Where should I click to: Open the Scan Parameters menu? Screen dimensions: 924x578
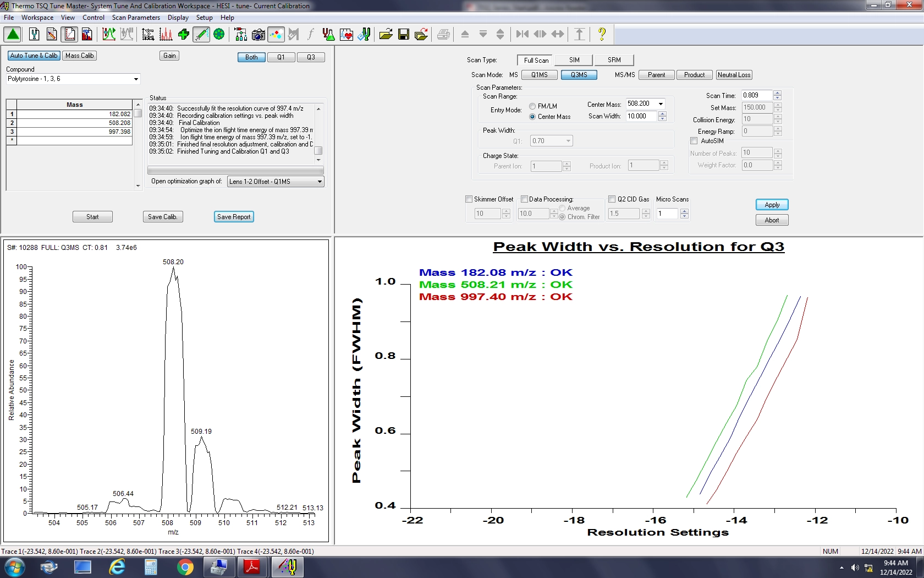tap(135, 18)
